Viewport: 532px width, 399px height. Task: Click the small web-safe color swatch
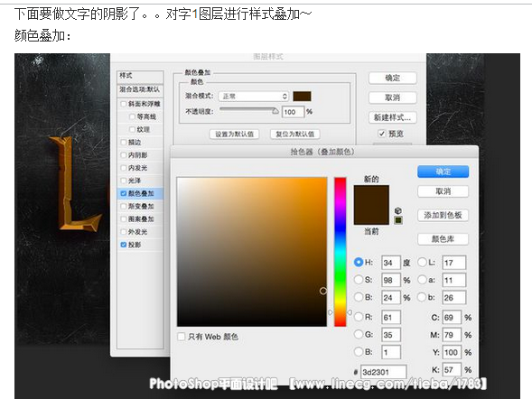coord(398,220)
